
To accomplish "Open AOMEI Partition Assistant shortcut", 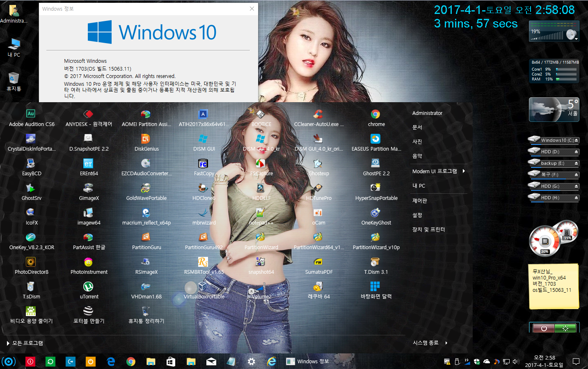I will (146, 118).
